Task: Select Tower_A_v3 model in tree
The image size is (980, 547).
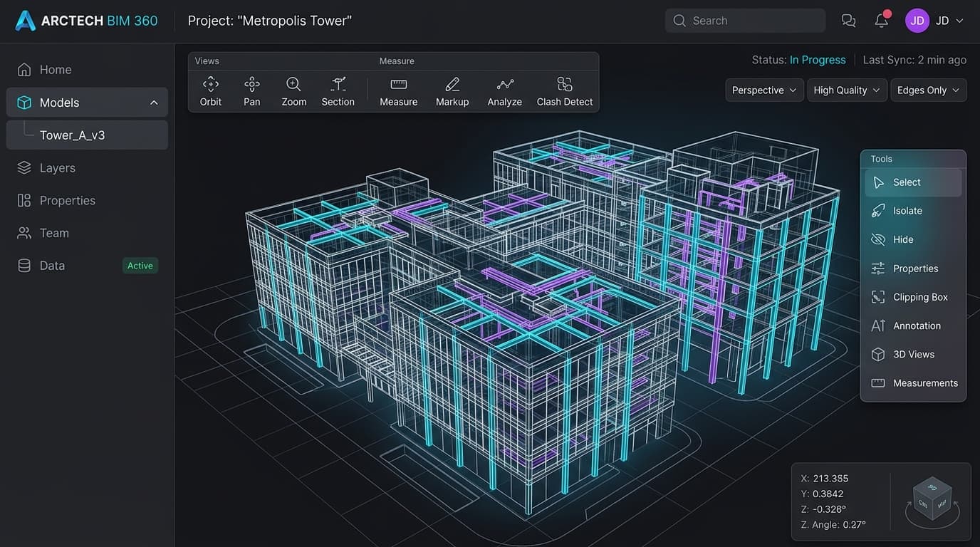Action: point(87,135)
